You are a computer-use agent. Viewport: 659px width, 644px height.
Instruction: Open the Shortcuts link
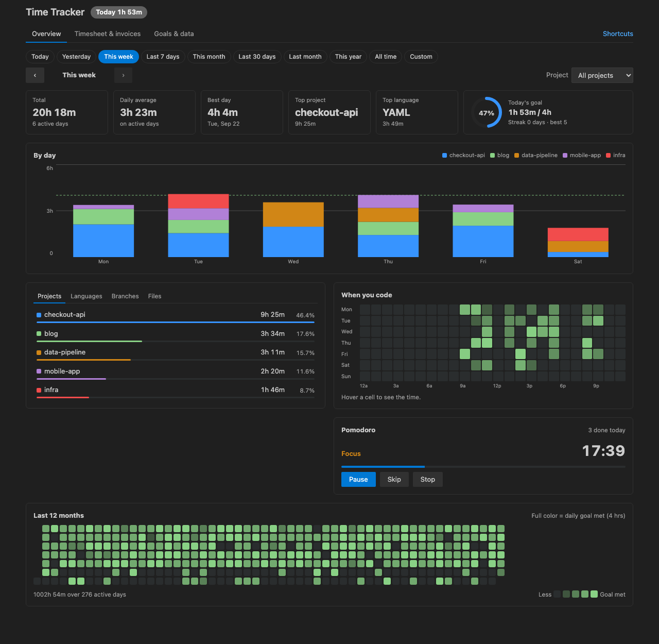tap(618, 34)
